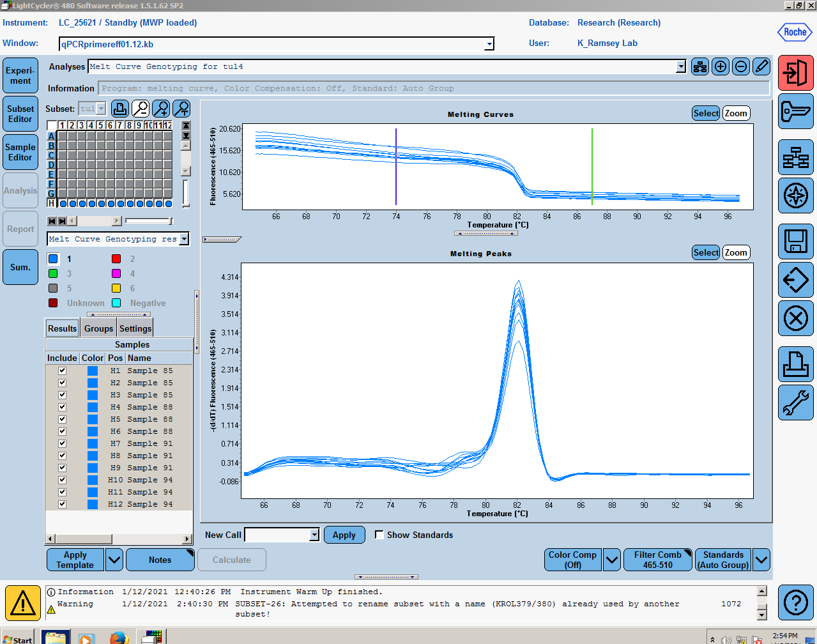Click the Save floppy disk icon
Screen dimensions: 817x644
[795, 241]
